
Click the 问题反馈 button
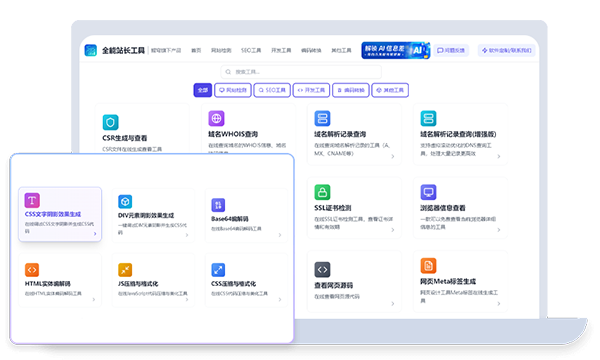451,50
